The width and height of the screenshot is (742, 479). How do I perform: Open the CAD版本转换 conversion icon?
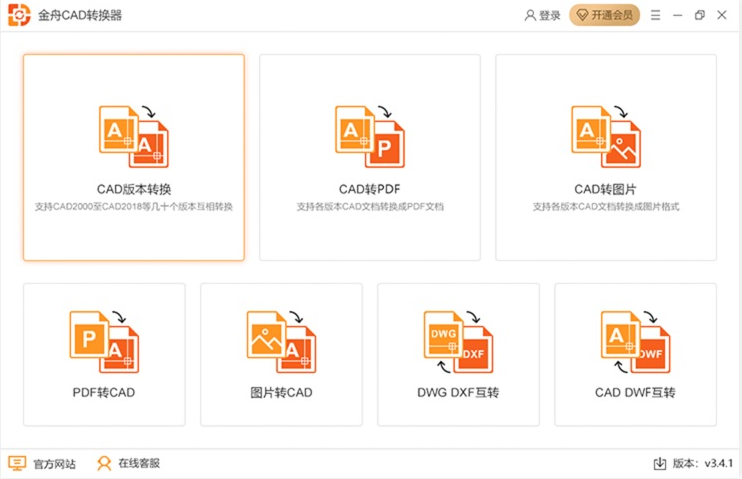coord(134,137)
